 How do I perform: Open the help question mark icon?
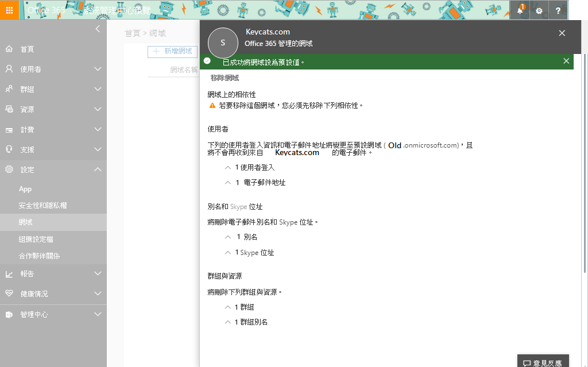click(558, 10)
